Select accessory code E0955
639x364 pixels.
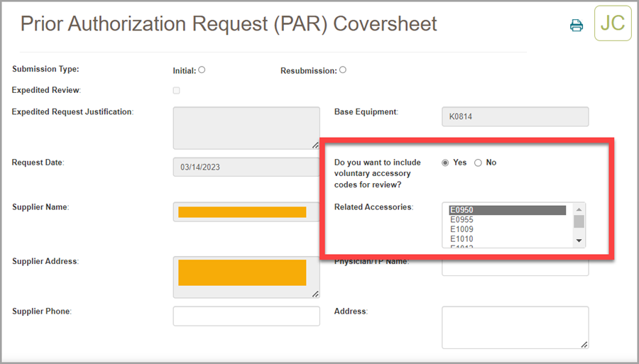pos(507,220)
